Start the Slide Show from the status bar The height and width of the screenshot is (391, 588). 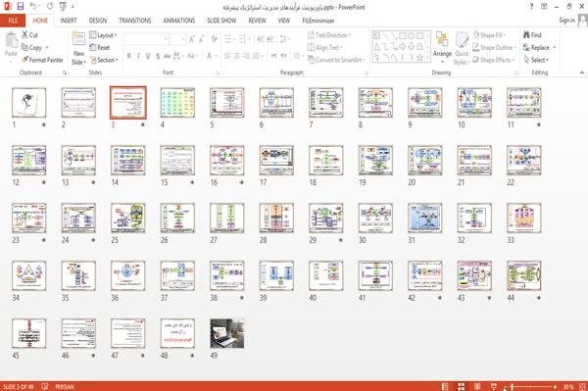(494, 386)
